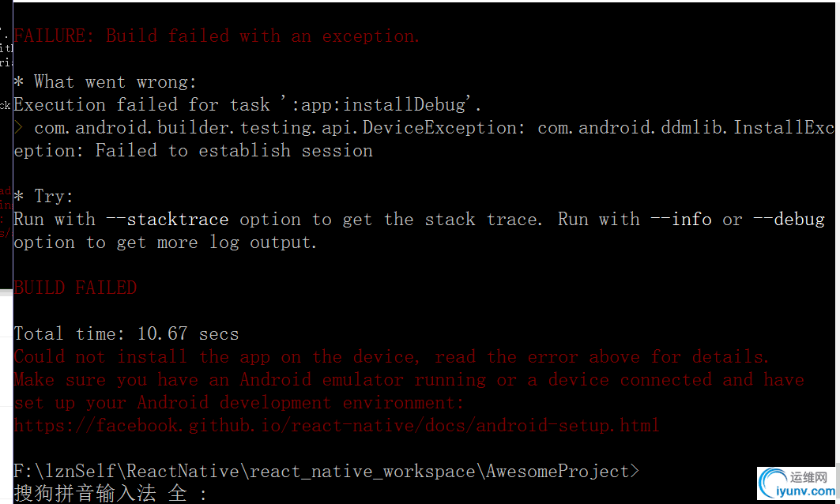Click the 'Android emulator running' error line
840x504 pixels.
coord(408,380)
